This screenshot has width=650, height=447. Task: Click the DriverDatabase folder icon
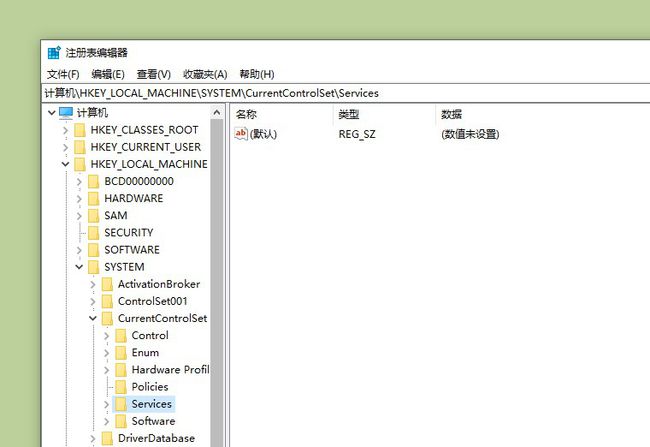[107, 438]
